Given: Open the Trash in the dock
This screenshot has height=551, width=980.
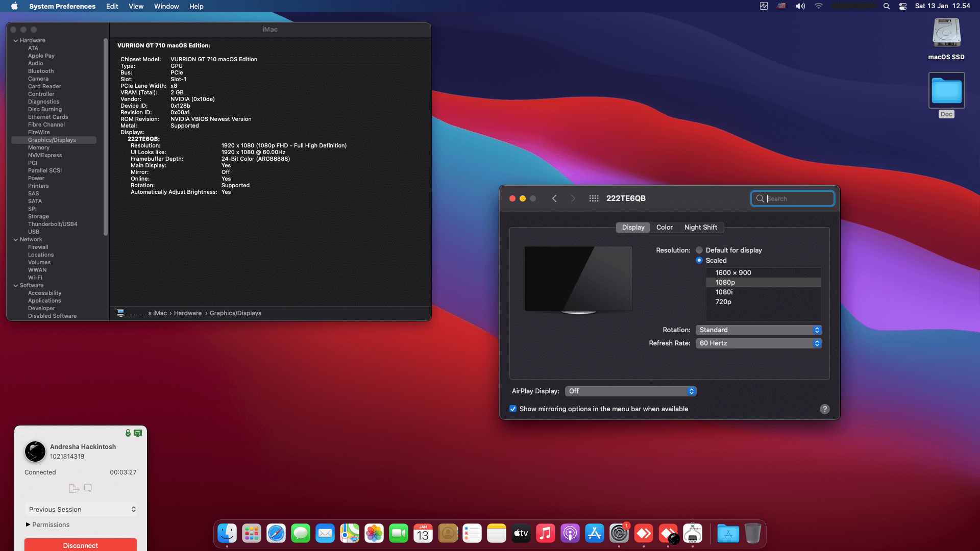Looking at the screenshot, I should (753, 534).
